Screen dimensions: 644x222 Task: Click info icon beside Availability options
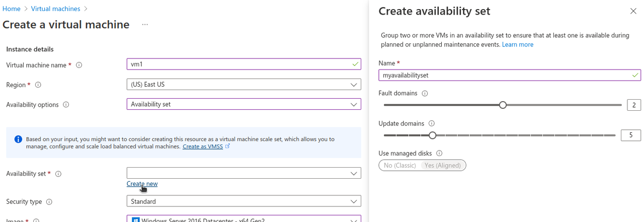click(66, 105)
